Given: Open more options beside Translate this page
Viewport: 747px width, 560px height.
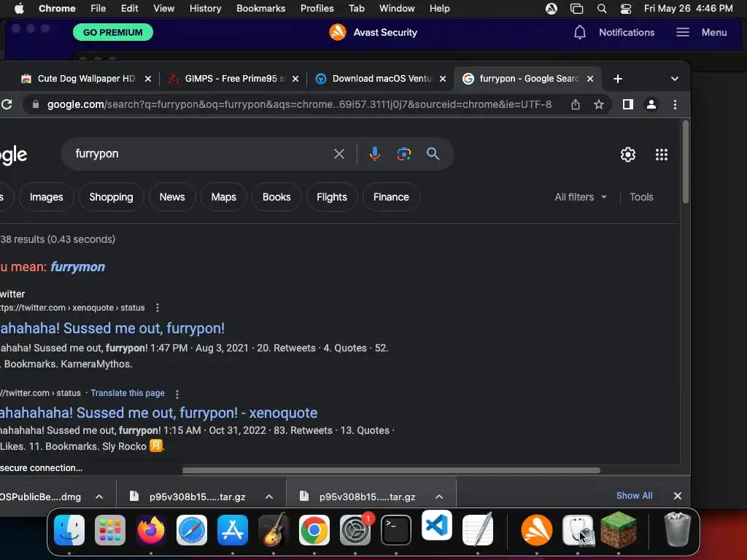Looking at the screenshot, I should (177, 394).
